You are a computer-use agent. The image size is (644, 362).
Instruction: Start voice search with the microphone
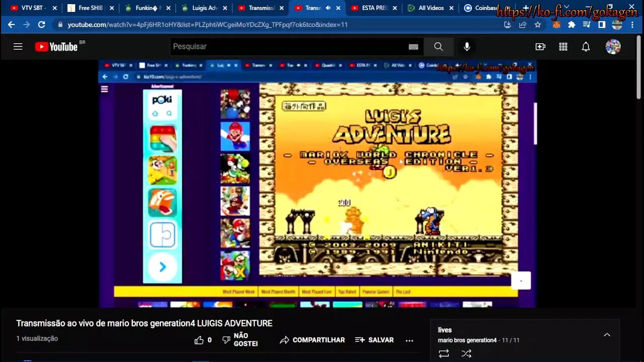pyautogui.click(x=467, y=47)
